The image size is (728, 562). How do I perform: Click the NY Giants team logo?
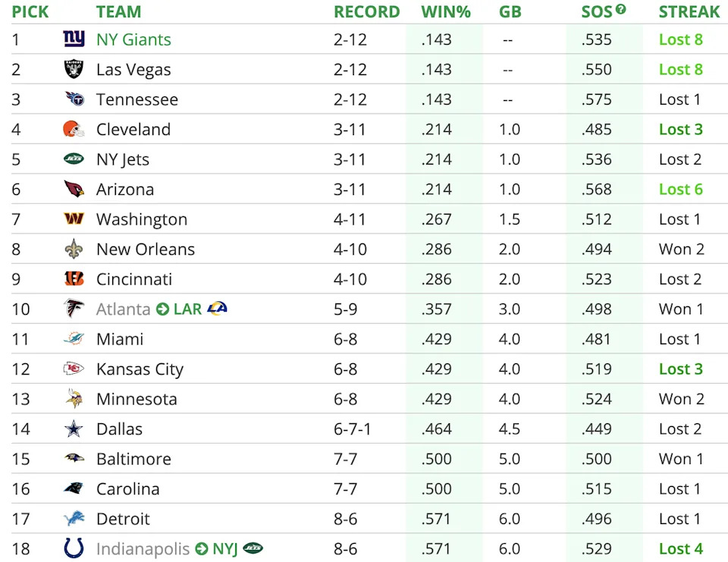74,39
